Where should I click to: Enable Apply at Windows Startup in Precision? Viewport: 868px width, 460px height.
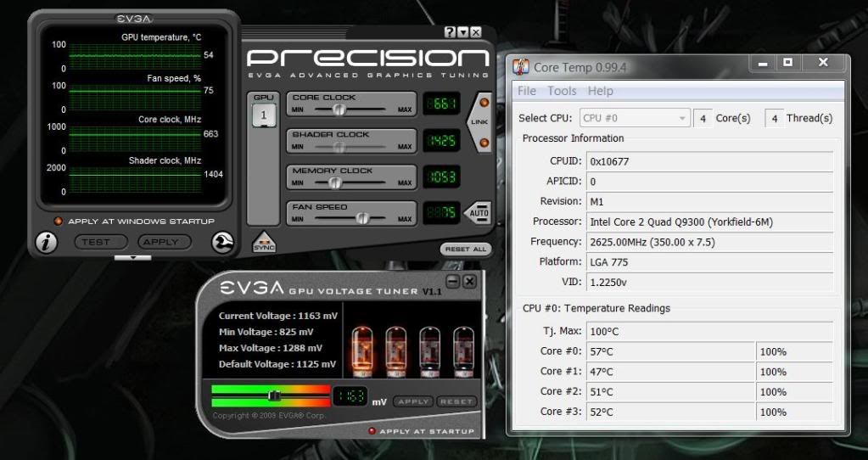58,221
